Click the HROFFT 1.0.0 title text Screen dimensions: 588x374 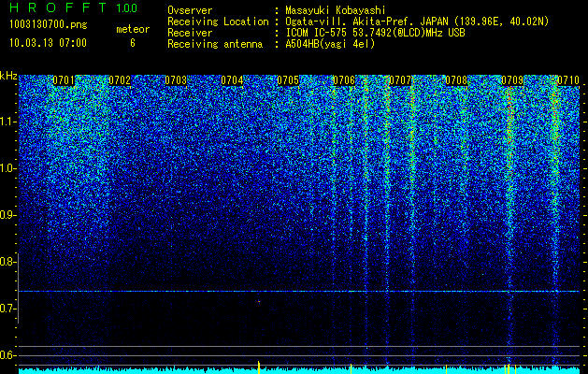click(x=74, y=7)
